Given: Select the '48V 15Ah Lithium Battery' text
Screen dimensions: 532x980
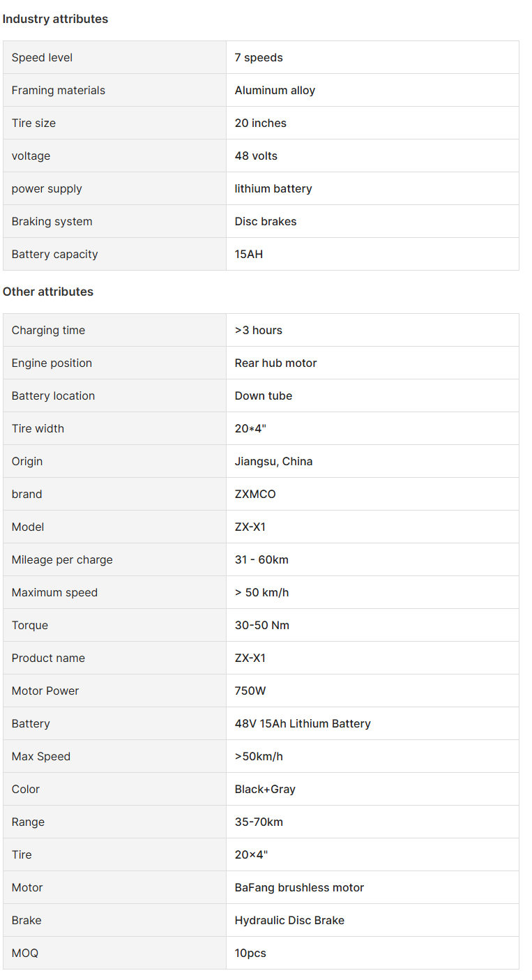Looking at the screenshot, I should (303, 723).
